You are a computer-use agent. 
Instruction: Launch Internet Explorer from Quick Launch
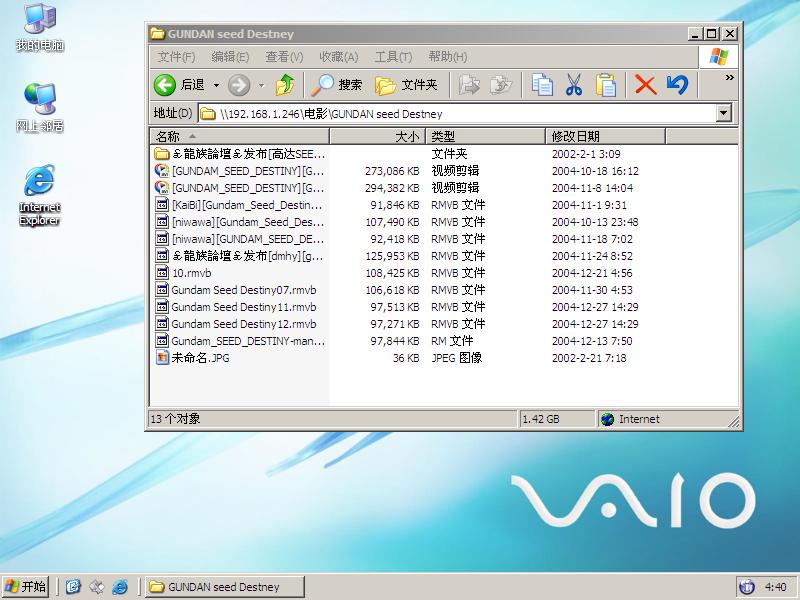[120, 587]
